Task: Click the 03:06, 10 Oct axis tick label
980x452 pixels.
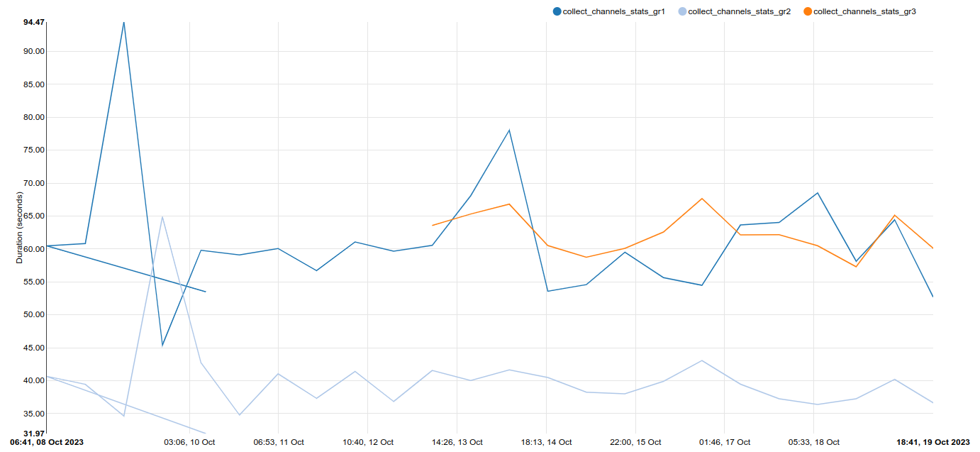Action: (189, 442)
